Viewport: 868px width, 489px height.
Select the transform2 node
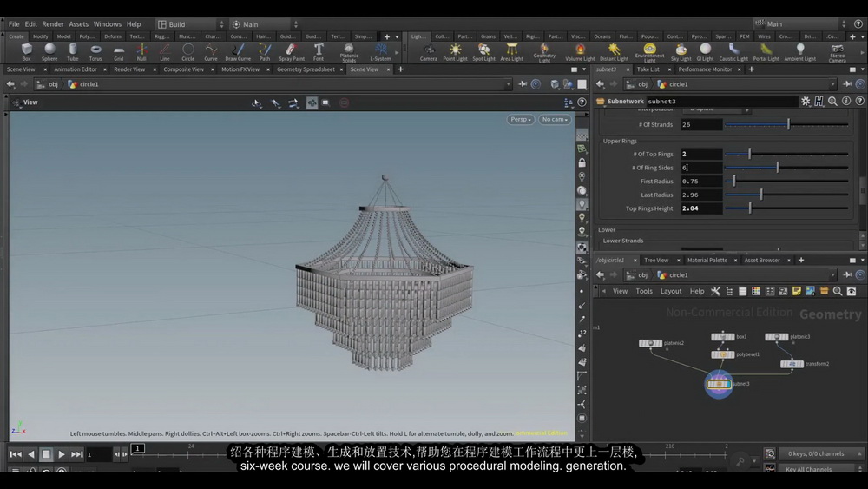click(x=792, y=364)
